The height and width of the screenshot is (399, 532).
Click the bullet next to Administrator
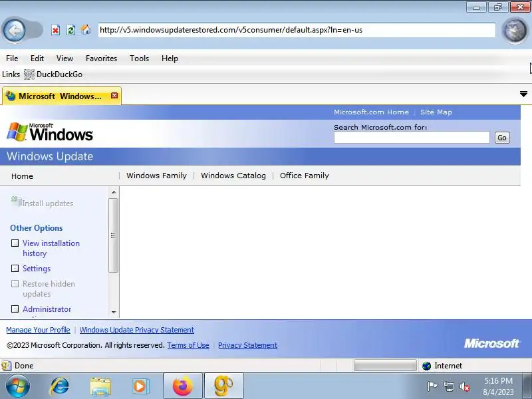pos(15,309)
